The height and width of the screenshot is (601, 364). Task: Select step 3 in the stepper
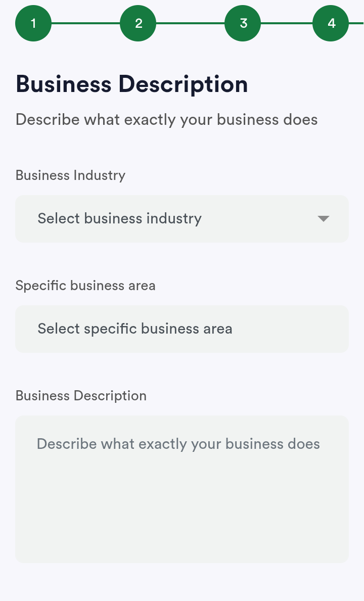tap(243, 23)
